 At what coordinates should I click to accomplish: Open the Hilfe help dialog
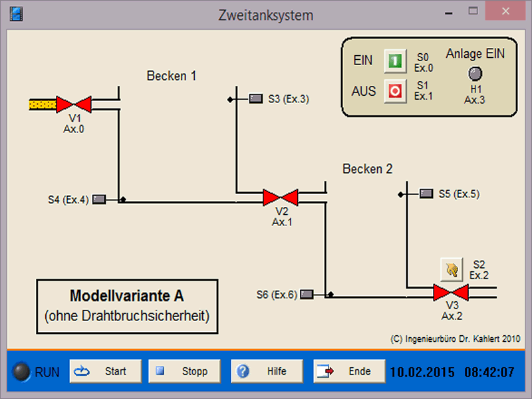267,371
